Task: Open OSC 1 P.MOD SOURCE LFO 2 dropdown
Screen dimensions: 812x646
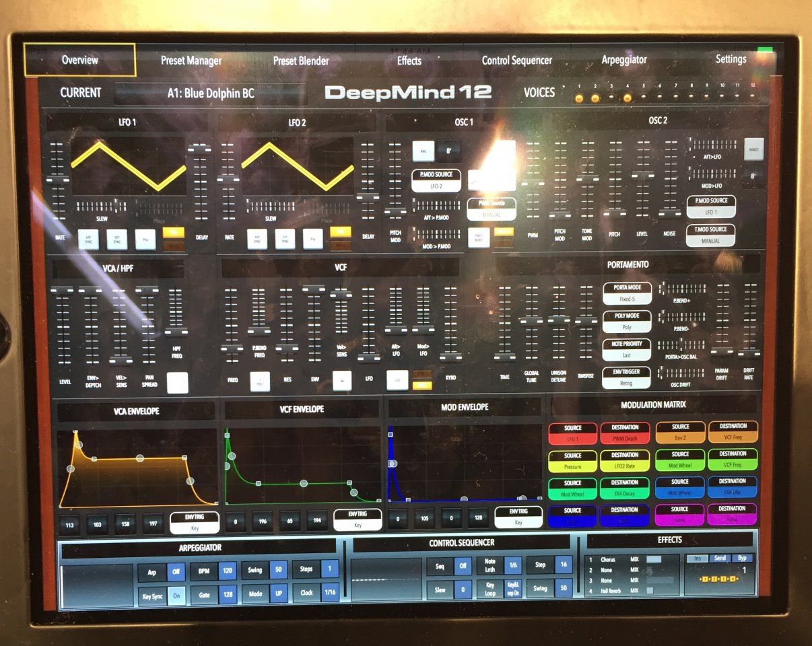Action: pos(436,182)
